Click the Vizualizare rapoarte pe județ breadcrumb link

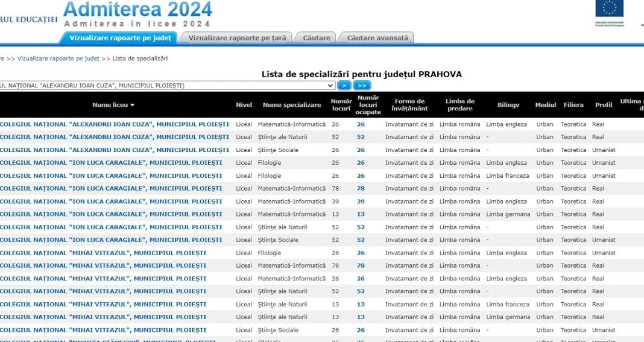[x=58, y=59]
